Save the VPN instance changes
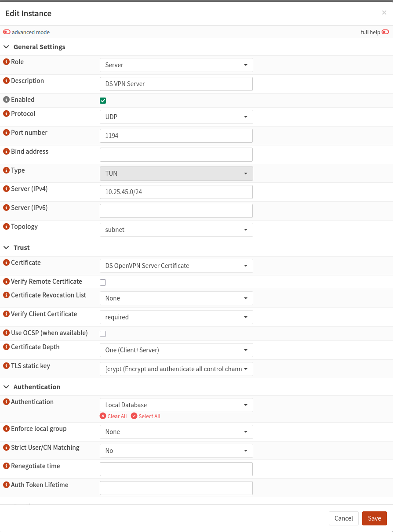 [x=374, y=518]
